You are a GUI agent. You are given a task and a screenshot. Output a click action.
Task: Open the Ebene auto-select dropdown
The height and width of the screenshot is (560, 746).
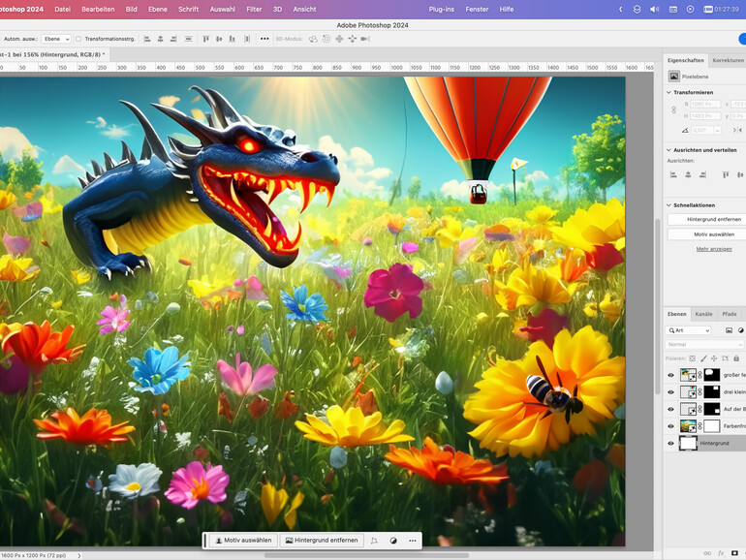55,39
